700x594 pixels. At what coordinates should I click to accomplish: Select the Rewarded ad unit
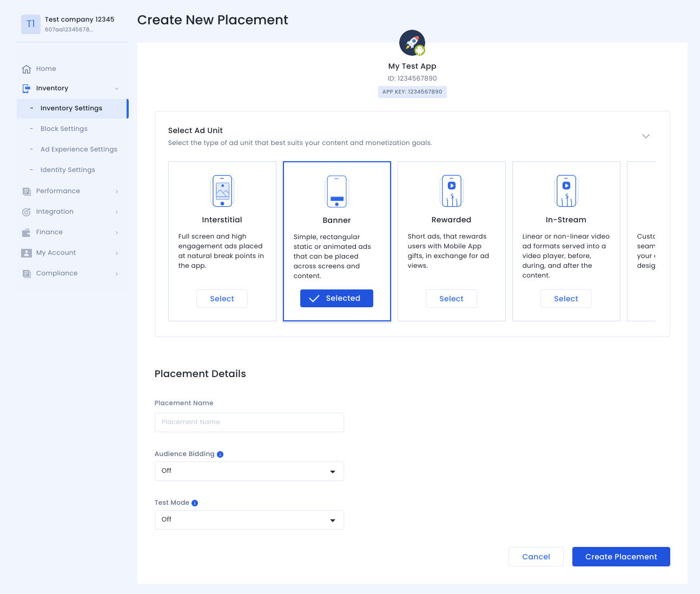451,299
